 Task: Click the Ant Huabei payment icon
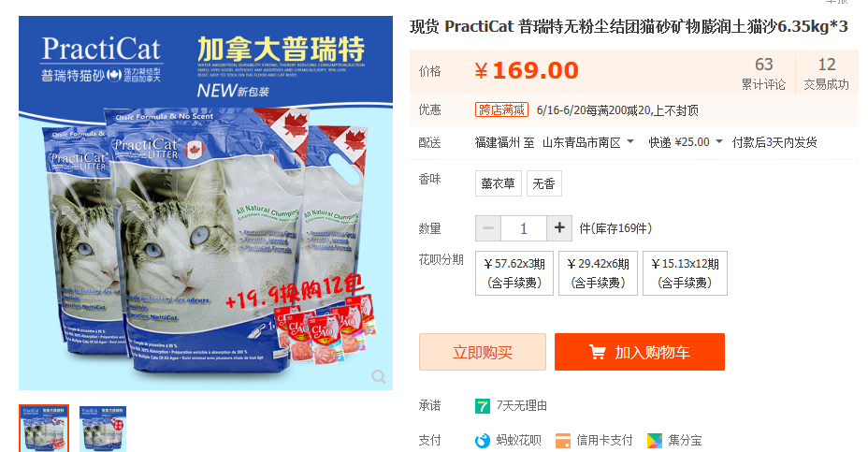[x=483, y=441]
